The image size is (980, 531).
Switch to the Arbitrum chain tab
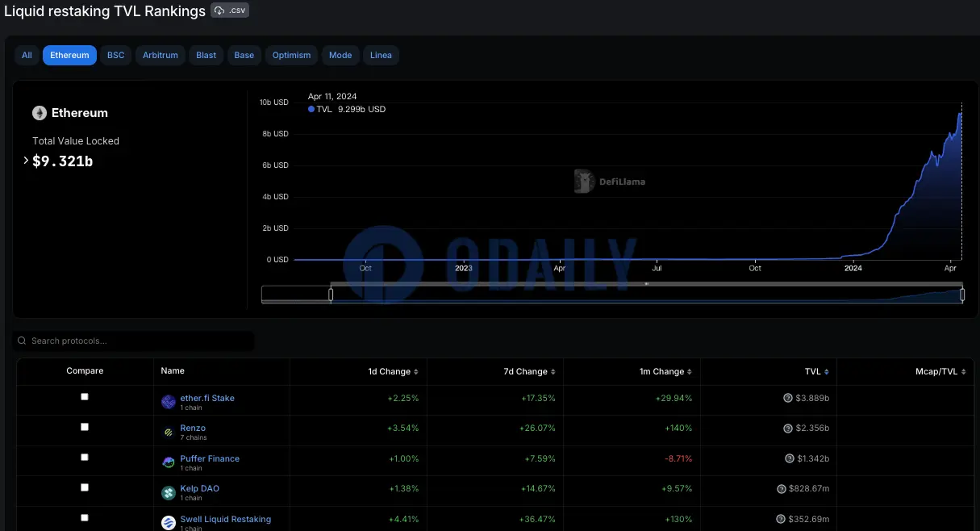tap(161, 55)
